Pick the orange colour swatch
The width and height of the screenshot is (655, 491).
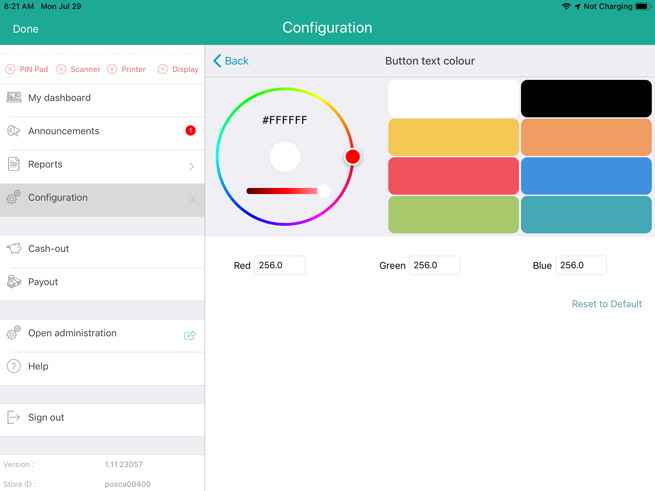coord(586,137)
